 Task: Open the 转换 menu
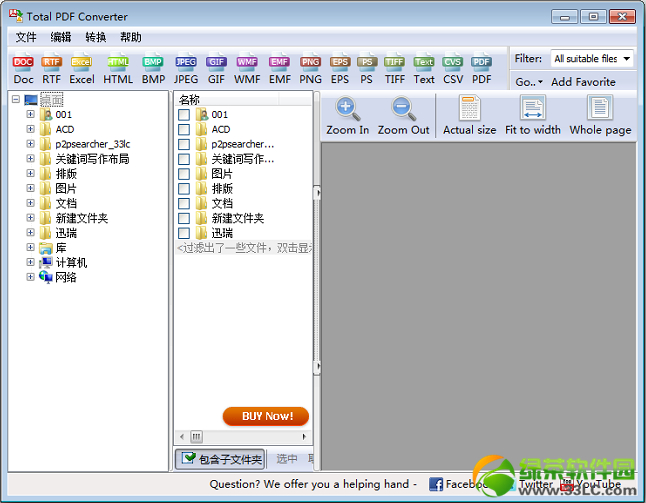point(96,37)
